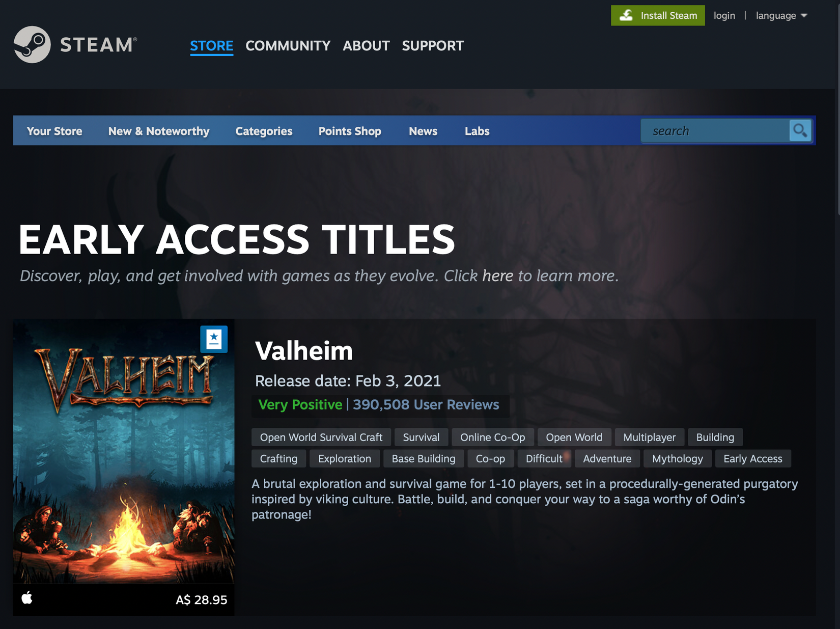Follow the 'here' learn more link

click(497, 276)
